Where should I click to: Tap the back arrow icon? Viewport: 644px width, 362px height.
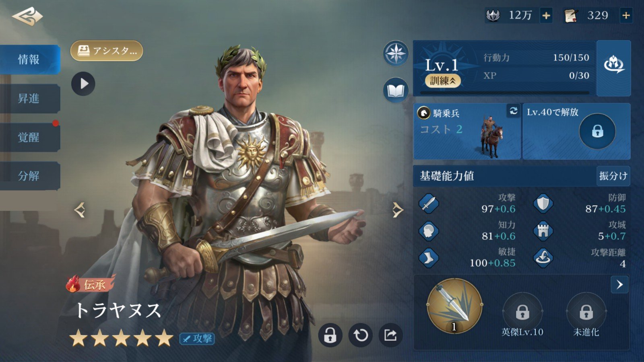coord(27,17)
